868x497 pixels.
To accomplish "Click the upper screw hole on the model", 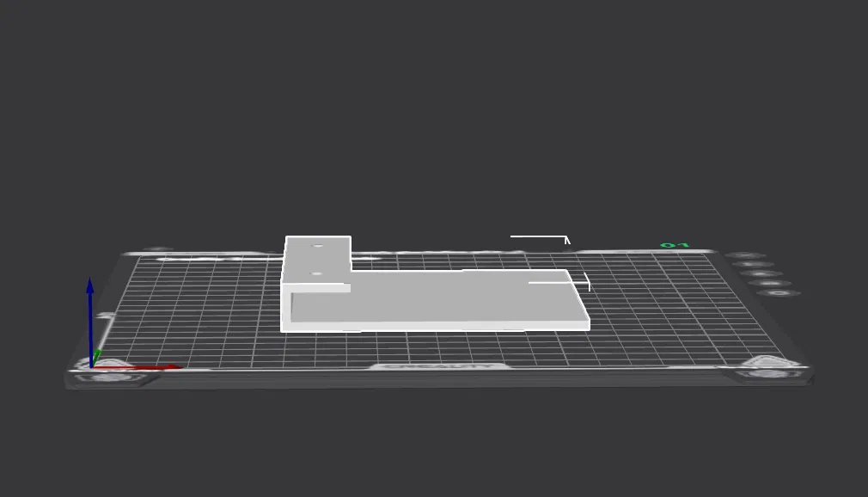I will 318,245.
